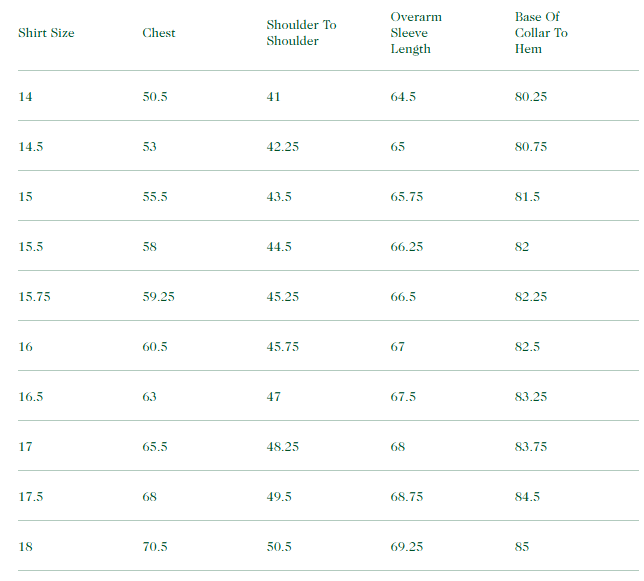Click sleeve length 67.5 cell
644x581 pixels.
click(x=403, y=397)
